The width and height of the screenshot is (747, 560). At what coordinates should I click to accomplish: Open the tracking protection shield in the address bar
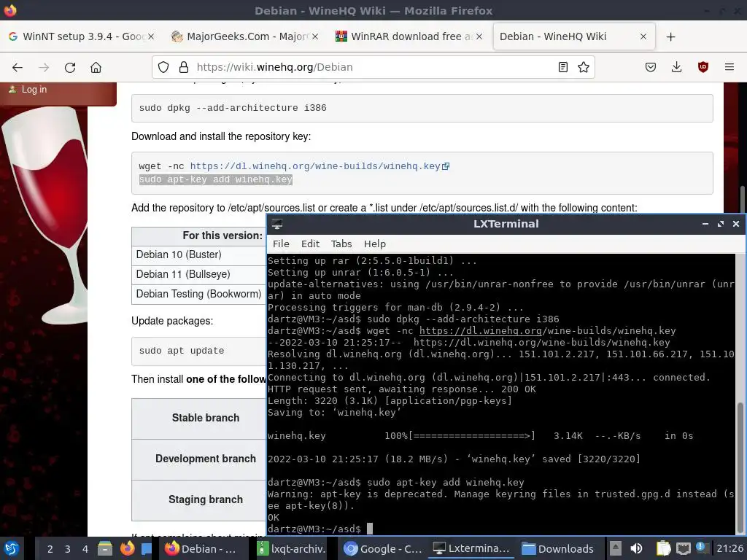coord(163,67)
